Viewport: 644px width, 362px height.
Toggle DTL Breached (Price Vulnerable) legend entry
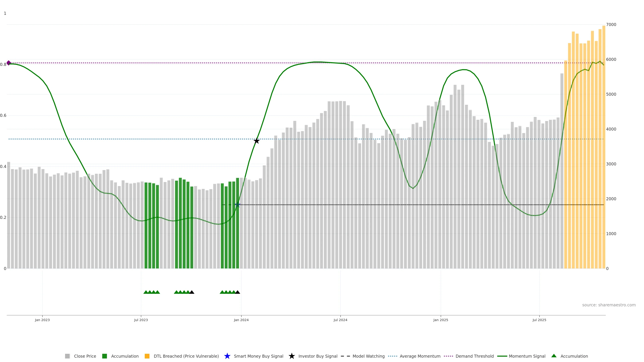click(186, 356)
